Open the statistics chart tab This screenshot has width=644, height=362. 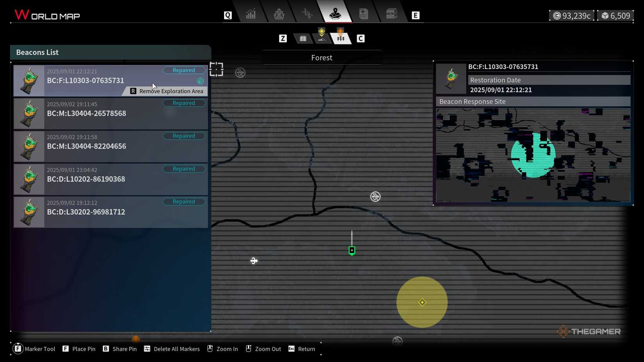point(251,14)
